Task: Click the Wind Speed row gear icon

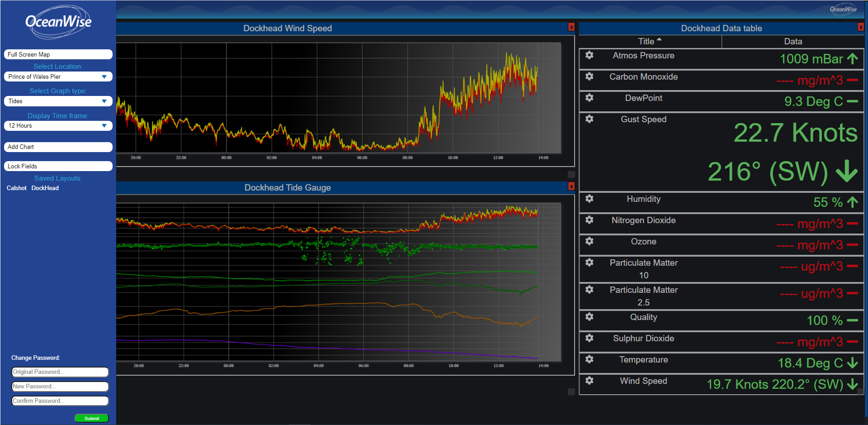Action: point(589,381)
